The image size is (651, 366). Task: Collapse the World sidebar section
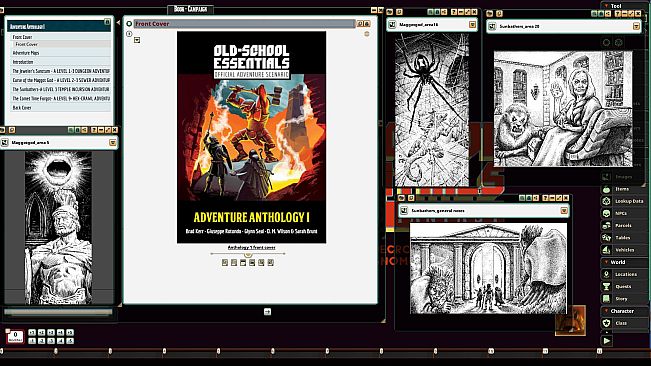tap(606, 262)
